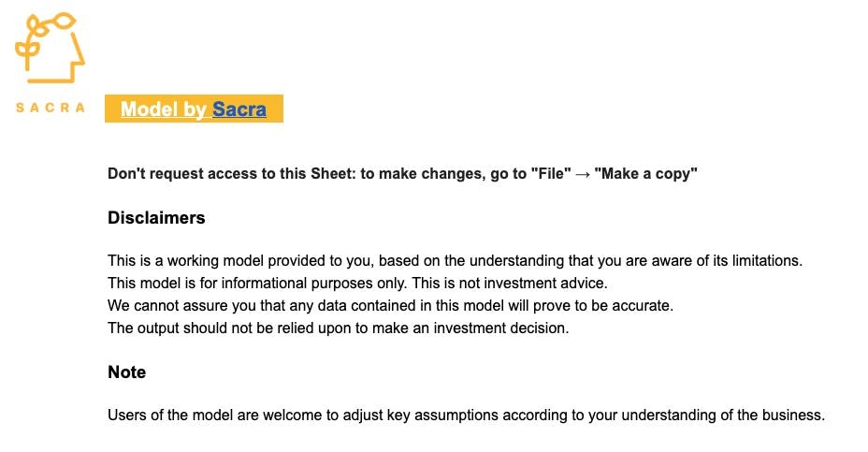Select the Disclaimers heading

coord(156,218)
